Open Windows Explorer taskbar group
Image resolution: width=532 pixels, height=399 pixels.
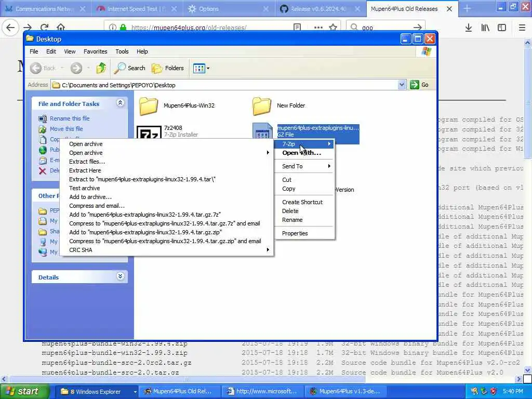(96, 392)
